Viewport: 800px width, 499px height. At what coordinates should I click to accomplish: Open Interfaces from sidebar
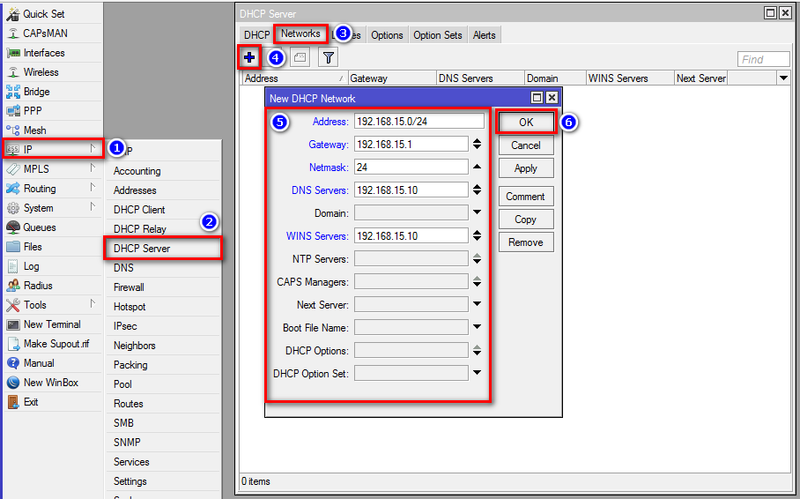pos(44,53)
